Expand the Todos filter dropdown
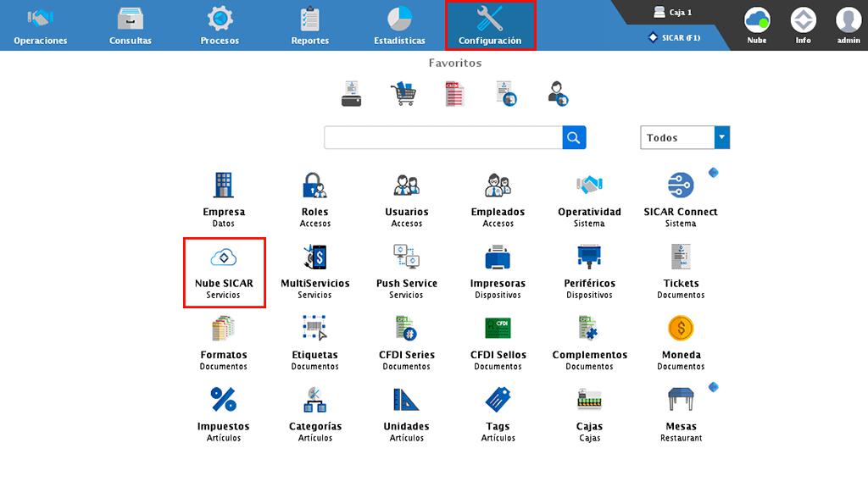The width and height of the screenshot is (868, 487). (721, 137)
